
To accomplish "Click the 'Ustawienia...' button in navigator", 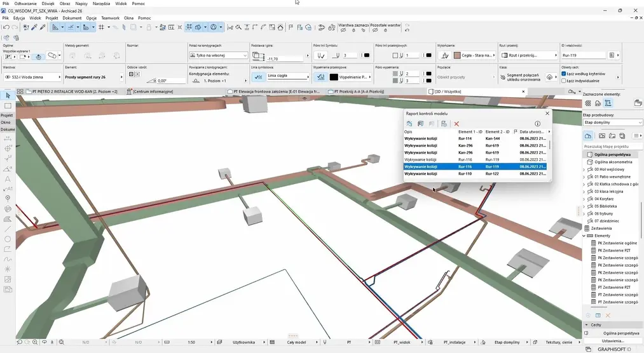I will [x=613, y=341].
